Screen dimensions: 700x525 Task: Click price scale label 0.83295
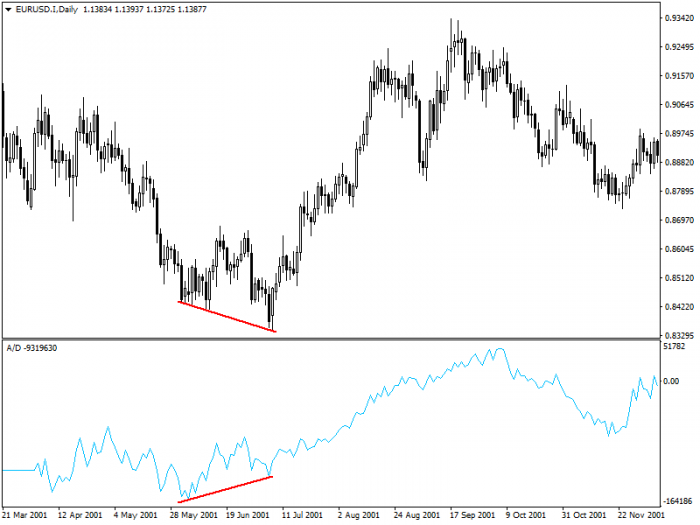coord(679,335)
